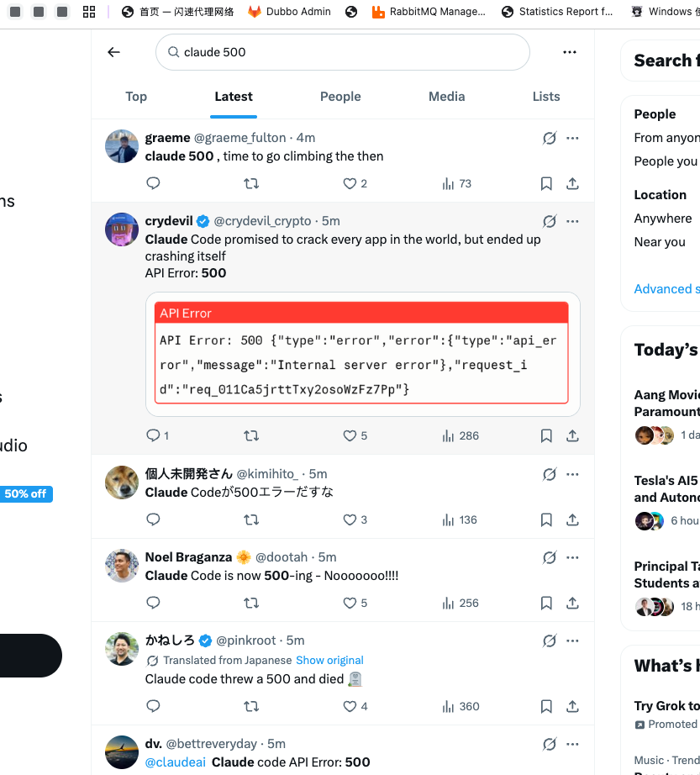Open three-dot menu on crydevil's tweet

pos(572,221)
